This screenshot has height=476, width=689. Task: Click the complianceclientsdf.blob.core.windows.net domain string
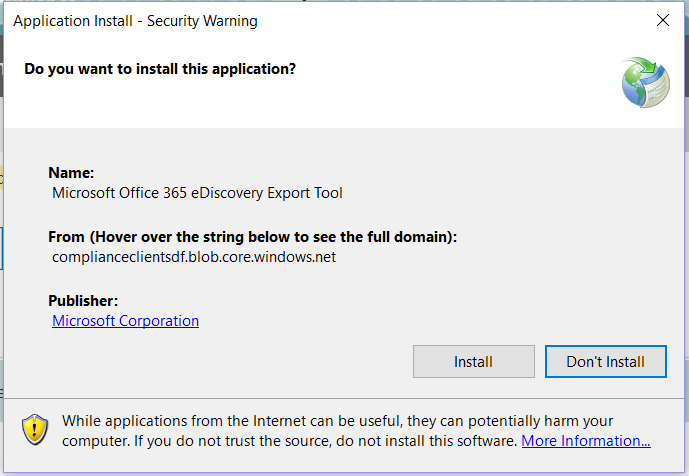point(194,257)
